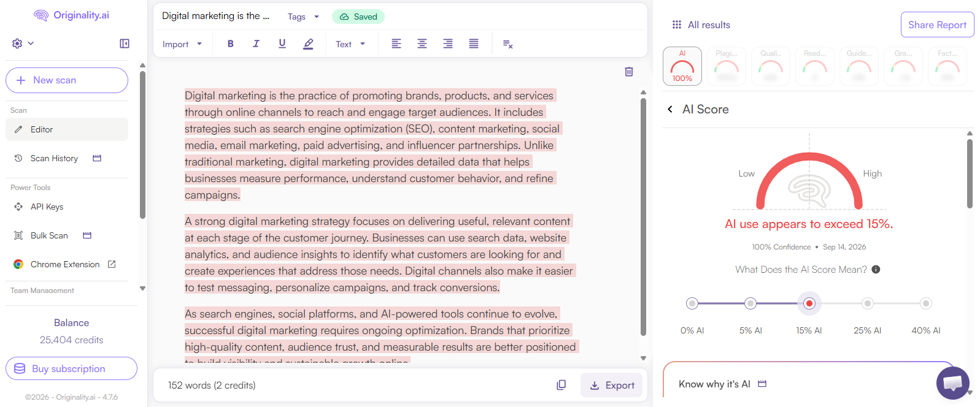Click the Originality.ai logo
980x407 pixels.
71,15
